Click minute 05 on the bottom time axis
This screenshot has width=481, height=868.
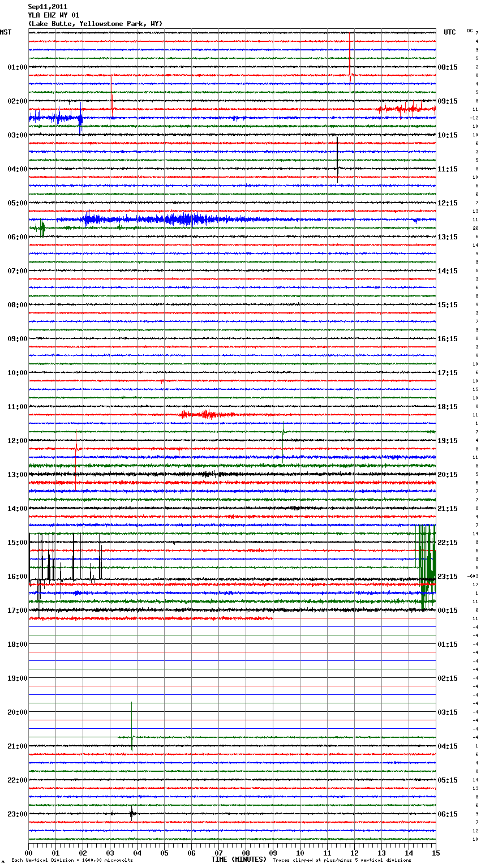(164, 853)
